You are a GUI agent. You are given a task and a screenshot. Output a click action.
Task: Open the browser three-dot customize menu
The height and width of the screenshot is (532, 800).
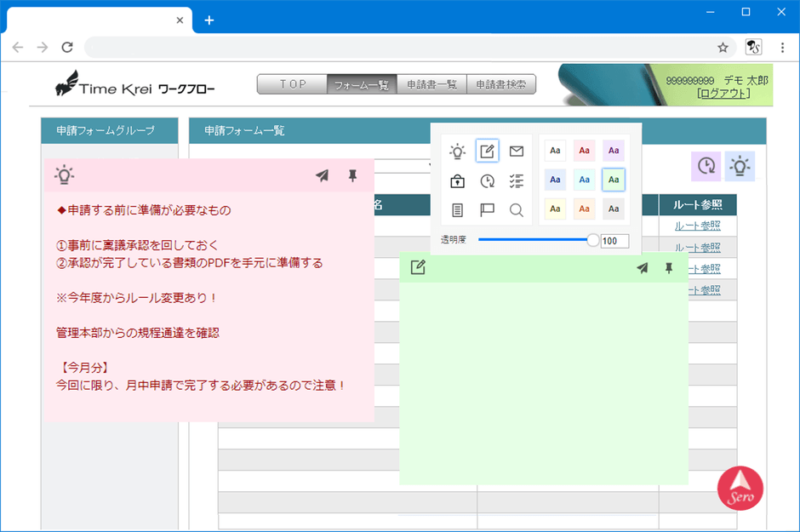click(x=783, y=49)
